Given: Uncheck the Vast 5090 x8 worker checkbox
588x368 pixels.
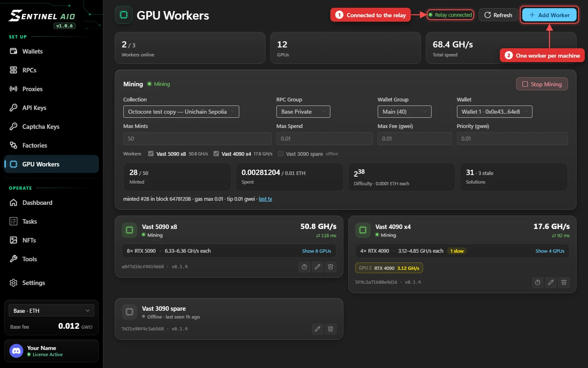Looking at the screenshot, I should [x=151, y=154].
